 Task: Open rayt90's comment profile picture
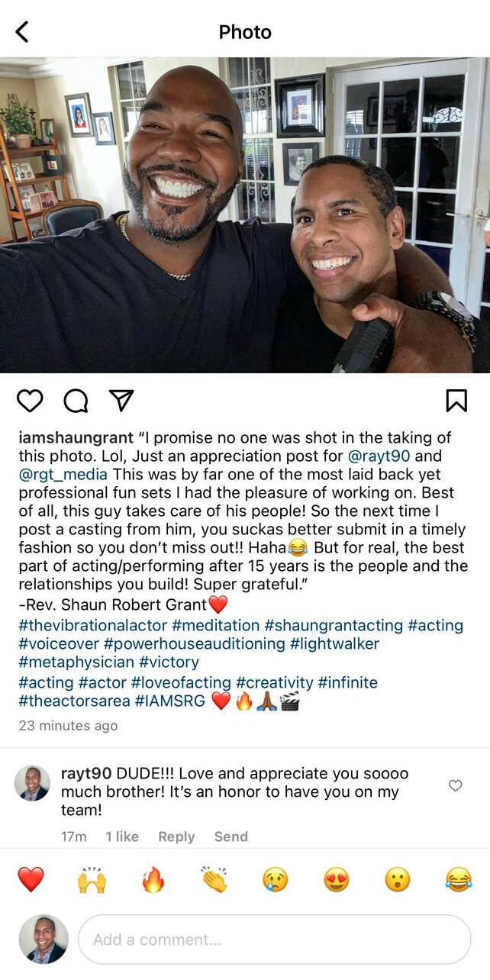point(33,783)
